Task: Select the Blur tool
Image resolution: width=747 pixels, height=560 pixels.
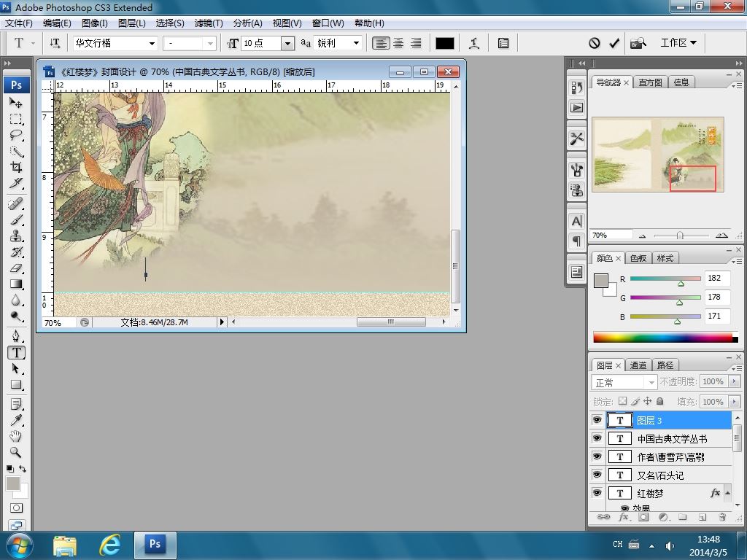Action: click(16, 300)
